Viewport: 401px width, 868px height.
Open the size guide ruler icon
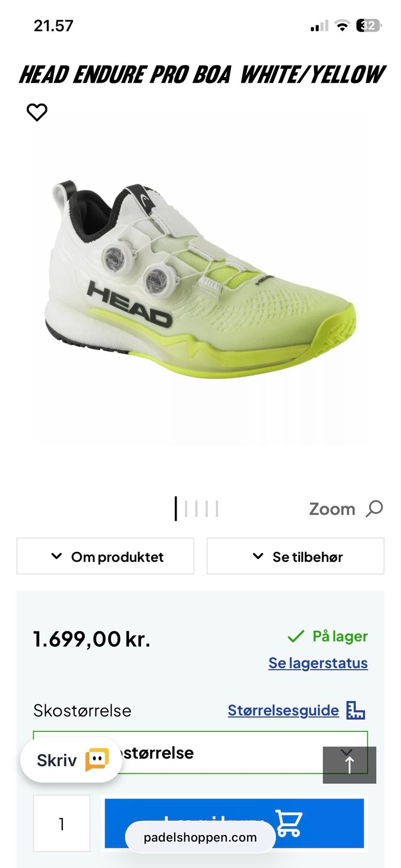[x=355, y=710]
